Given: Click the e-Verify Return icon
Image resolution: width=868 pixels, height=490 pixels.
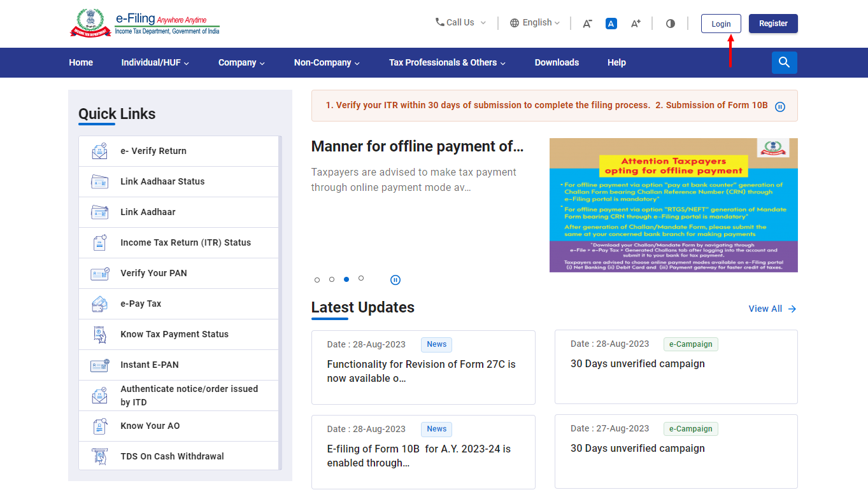Looking at the screenshot, I should [x=99, y=151].
